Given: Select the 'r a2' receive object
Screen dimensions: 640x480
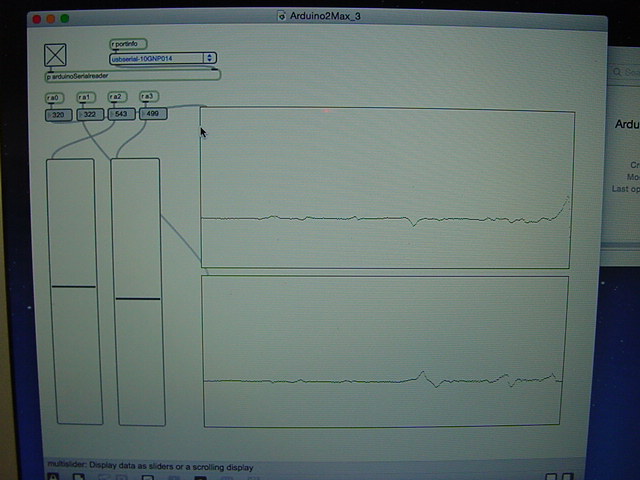Looking at the screenshot, I should point(117,97).
